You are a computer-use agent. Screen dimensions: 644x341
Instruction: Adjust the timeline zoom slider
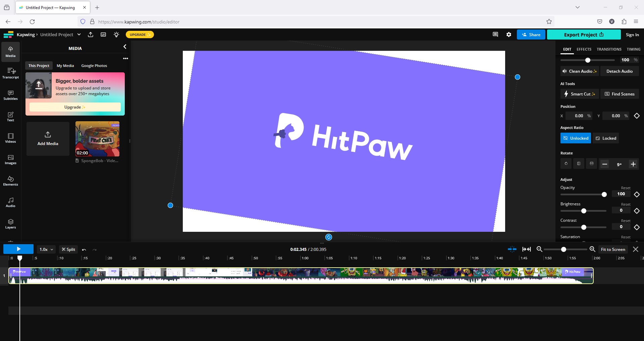566,249
